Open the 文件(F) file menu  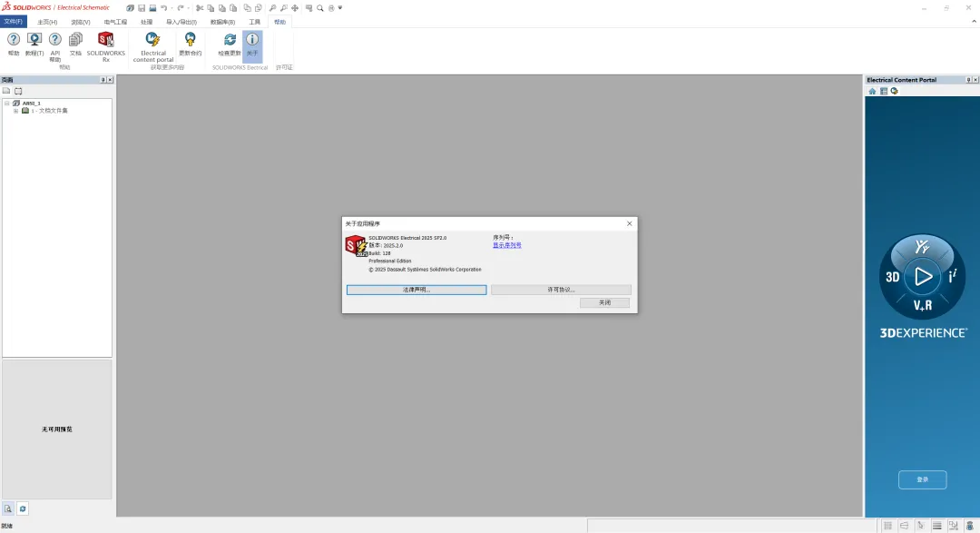[x=13, y=21]
